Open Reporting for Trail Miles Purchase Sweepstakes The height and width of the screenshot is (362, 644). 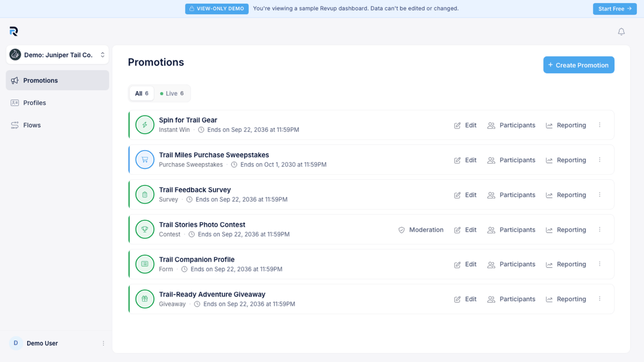point(566,160)
